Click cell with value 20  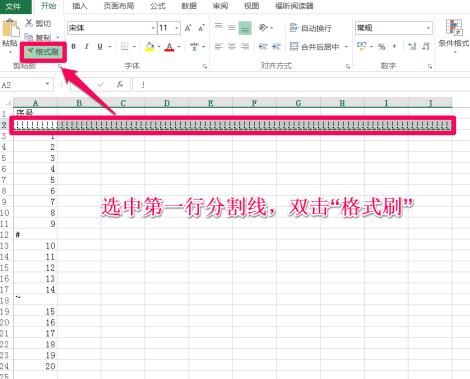pyautogui.click(x=35, y=366)
